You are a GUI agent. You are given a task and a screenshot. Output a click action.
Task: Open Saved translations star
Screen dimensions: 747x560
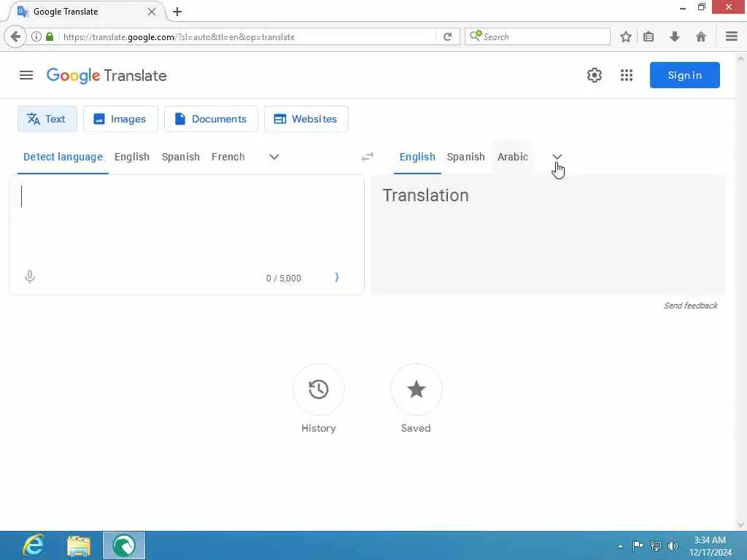pos(417,389)
